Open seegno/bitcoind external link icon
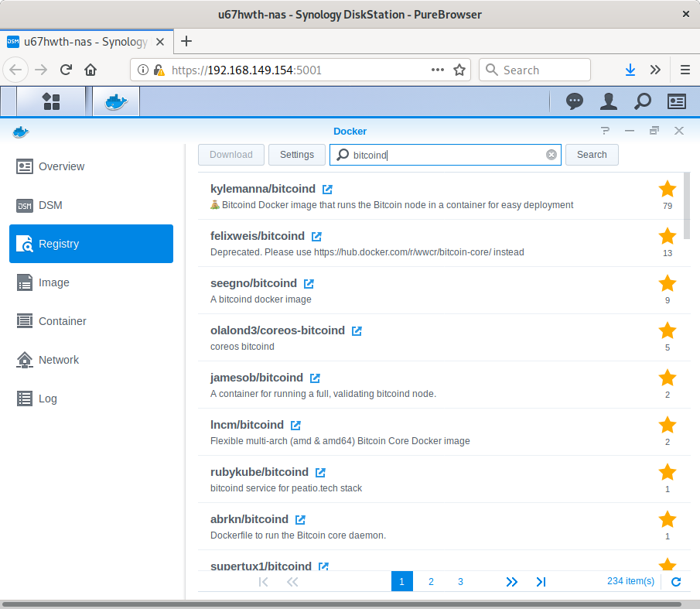 309,284
